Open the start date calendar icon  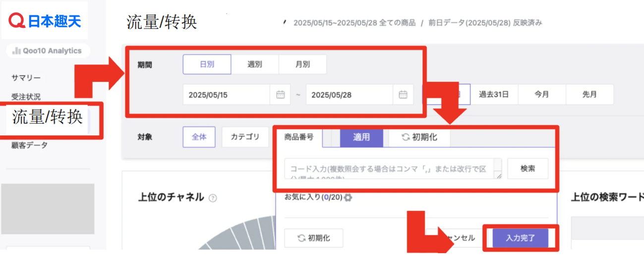click(281, 95)
